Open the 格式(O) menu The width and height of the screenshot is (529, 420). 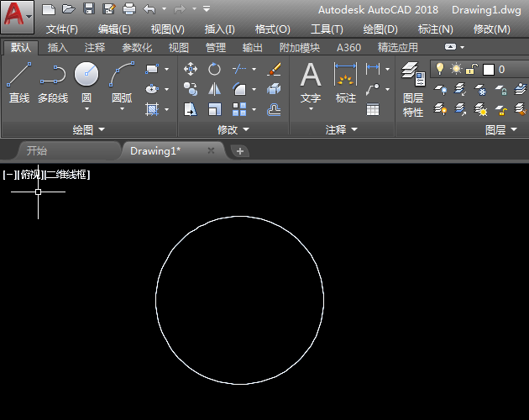[x=272, y=29]
